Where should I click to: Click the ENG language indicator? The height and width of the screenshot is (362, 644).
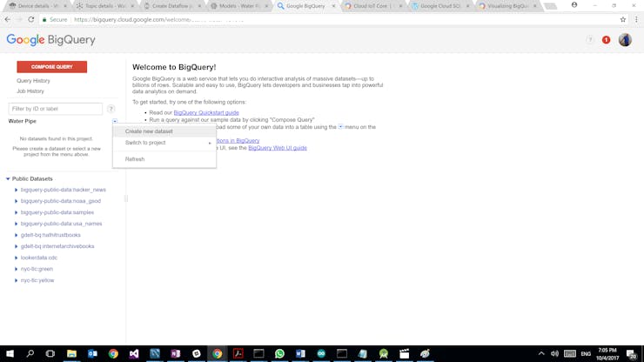(x=586, y=354)
